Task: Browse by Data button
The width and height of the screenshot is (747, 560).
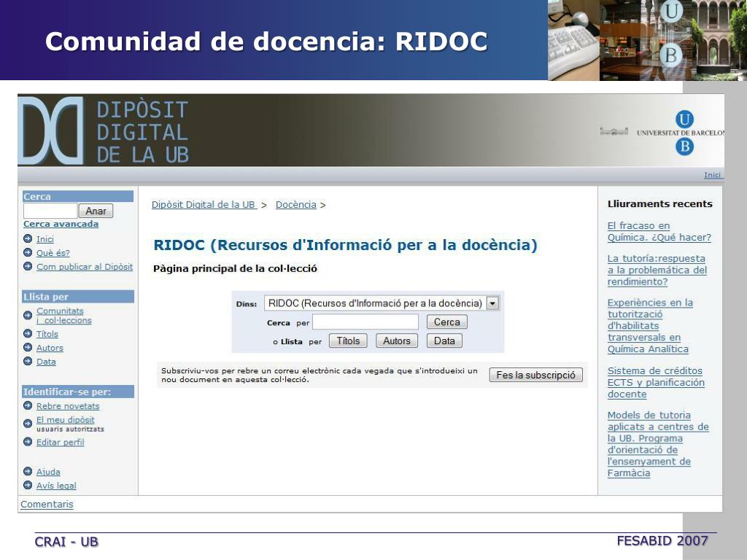Action: 444,341
